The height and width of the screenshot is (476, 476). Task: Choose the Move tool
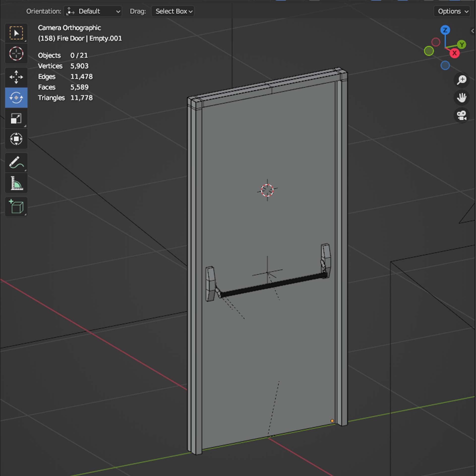(x=16, y=77)
